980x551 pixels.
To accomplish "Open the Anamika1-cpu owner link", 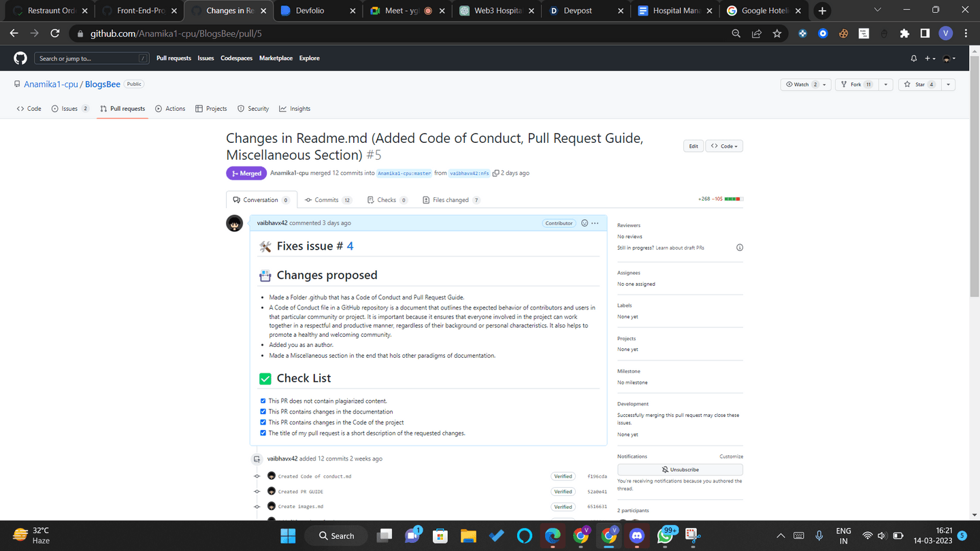I will (x=51, y=84).
